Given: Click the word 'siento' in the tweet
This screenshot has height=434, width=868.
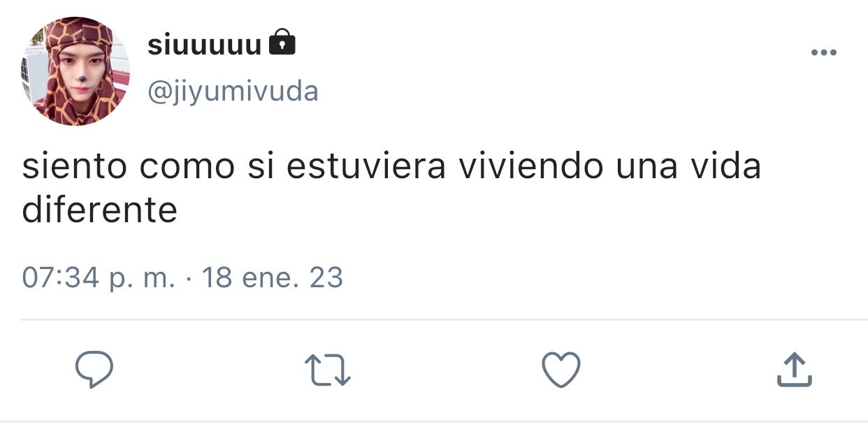Looking at the screenshot, I should pyautogui.click(x=74, y=168).
